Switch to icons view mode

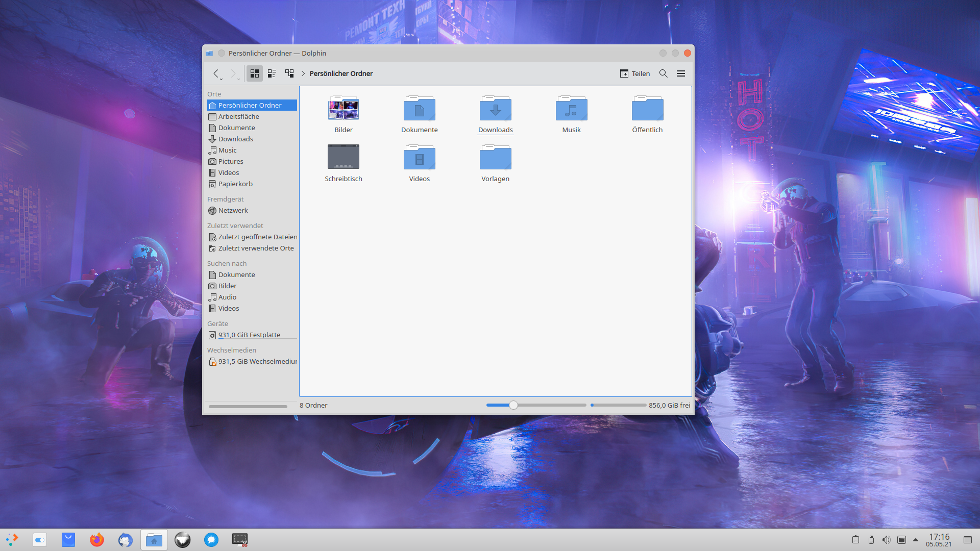point(254,73)
